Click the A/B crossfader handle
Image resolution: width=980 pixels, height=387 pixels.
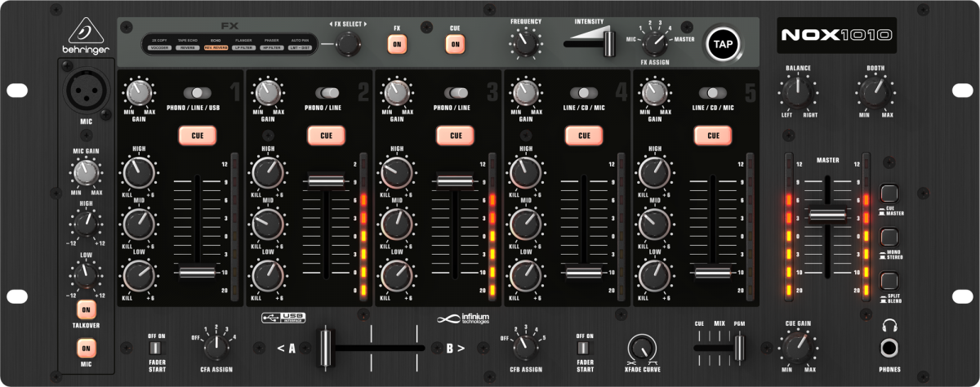(327, 347)
